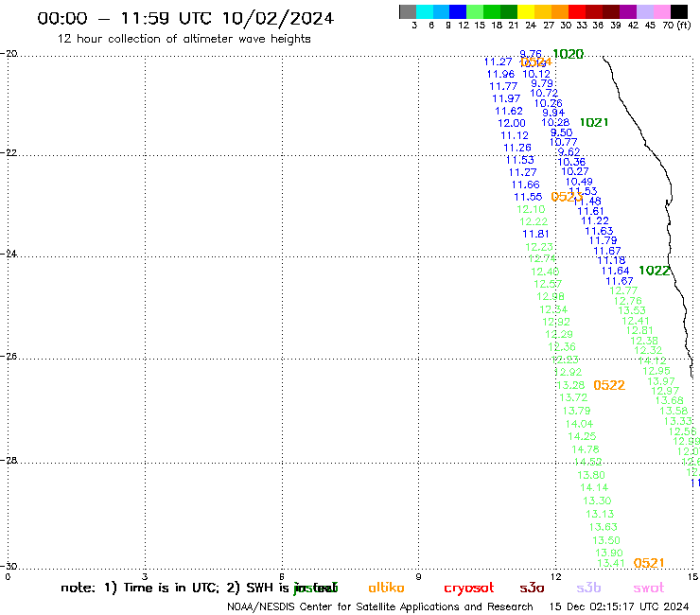
Task: Click the subtitle '12 hour collection of altimeter wave heights'
Action: [x=184, y=39]
